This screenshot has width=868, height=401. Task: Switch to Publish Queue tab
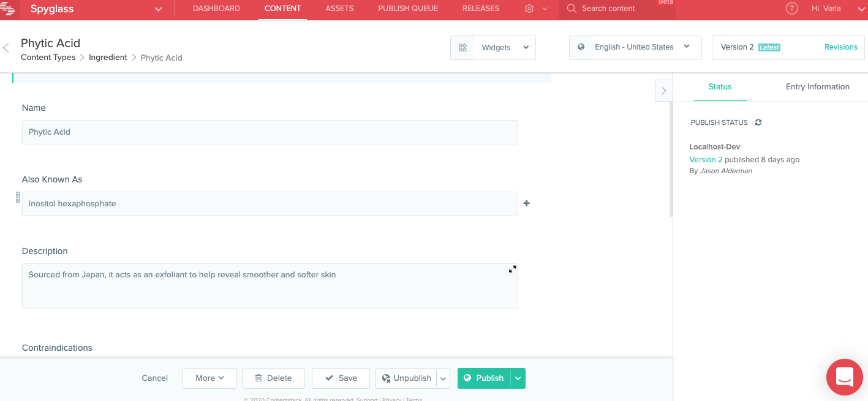[408, 9]
